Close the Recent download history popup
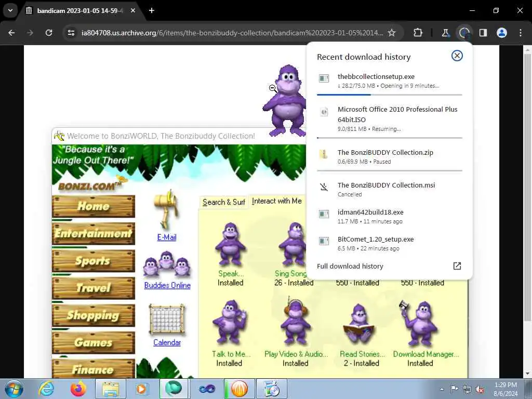The height and width of the screenshot is (399, 532). point(457,56)
